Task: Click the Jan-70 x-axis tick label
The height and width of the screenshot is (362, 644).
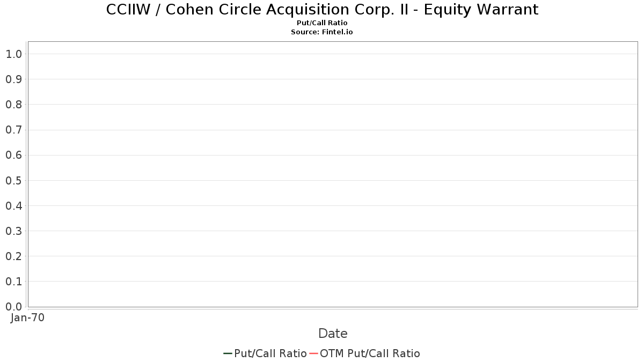Action: point(27,317)
